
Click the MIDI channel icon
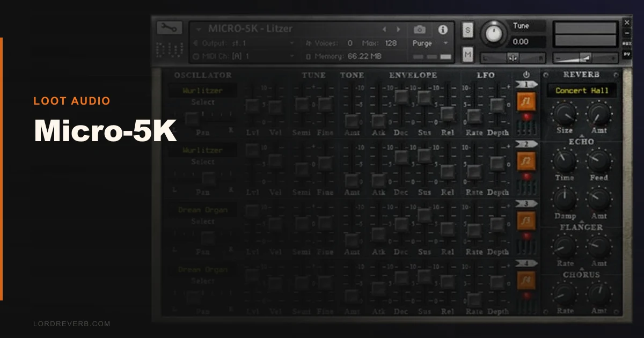pyautogui.click(x=195, y=56)
